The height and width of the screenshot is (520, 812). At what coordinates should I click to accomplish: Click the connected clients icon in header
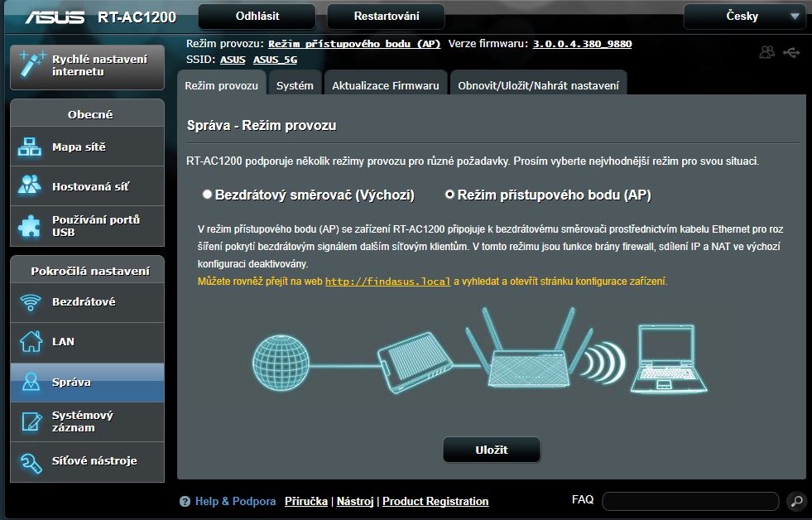coord(767,52)
